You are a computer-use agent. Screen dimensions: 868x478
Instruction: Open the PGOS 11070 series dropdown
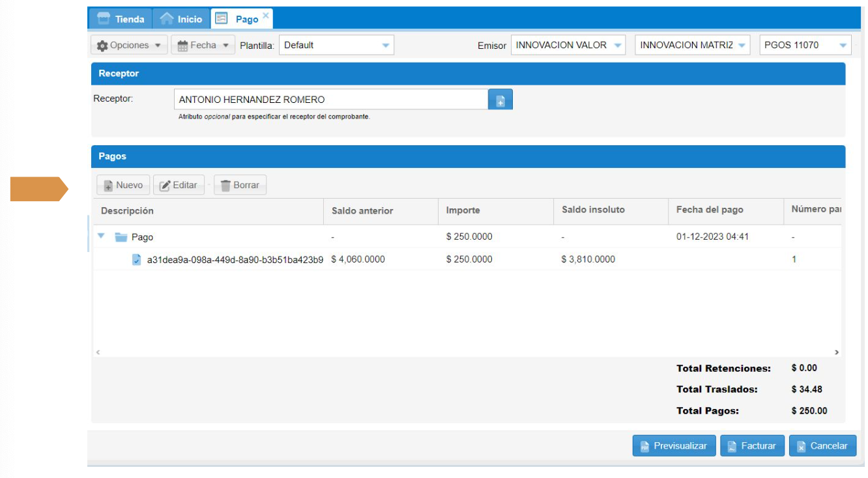click(843, 46)
